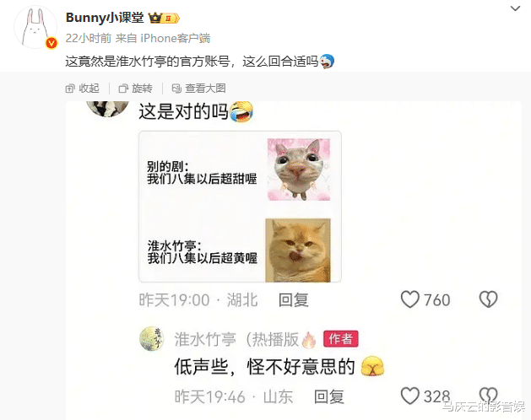Open the iPhone客户端 source link
The width and height of the screenshot is (531, 420).
[175, 38]
